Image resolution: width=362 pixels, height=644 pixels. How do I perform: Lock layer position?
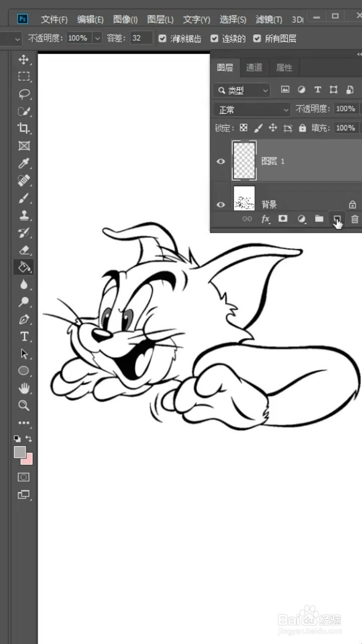click(273, 128)
